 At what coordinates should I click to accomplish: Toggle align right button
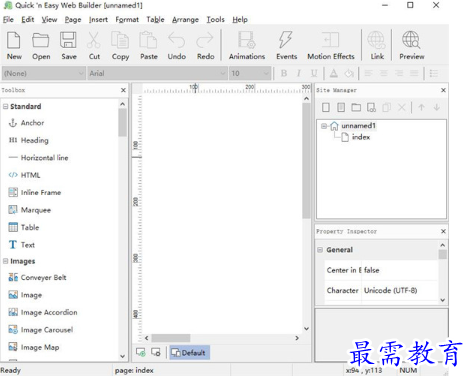click(399, 73)
